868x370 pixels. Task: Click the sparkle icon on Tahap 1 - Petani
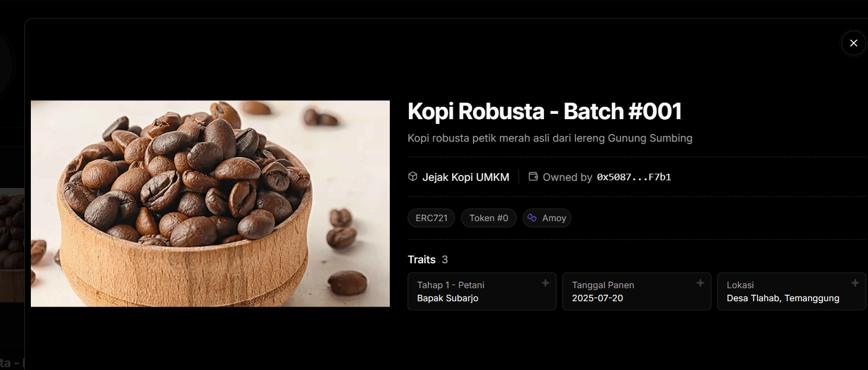tap(545, 283)
